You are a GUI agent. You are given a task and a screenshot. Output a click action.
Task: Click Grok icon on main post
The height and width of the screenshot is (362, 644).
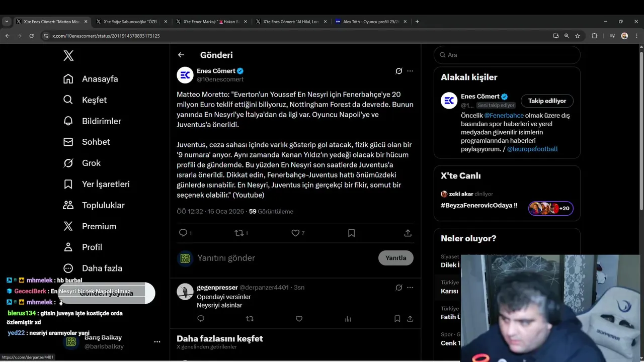pyautogui.click(x=398, y=71)
